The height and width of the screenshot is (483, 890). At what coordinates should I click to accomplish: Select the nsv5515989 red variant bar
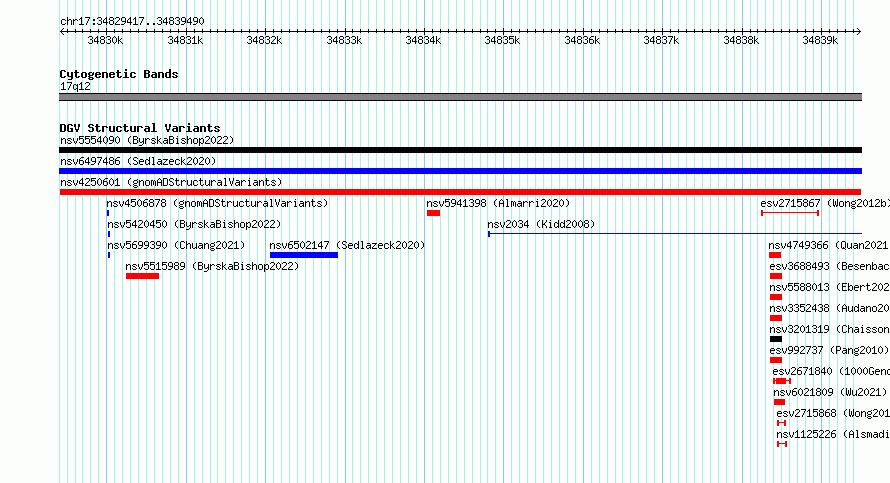click(142, 276)
